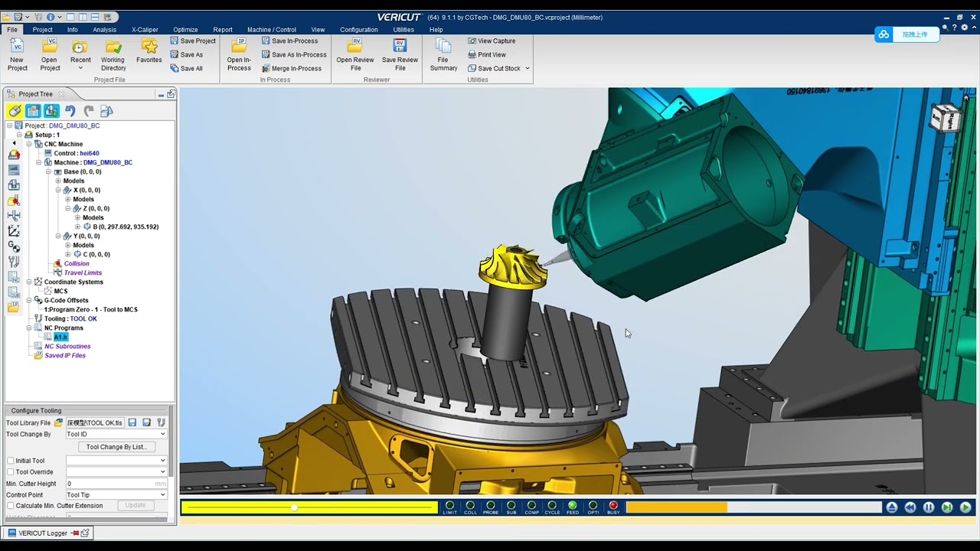Browse for the Tool Library File

58,422
